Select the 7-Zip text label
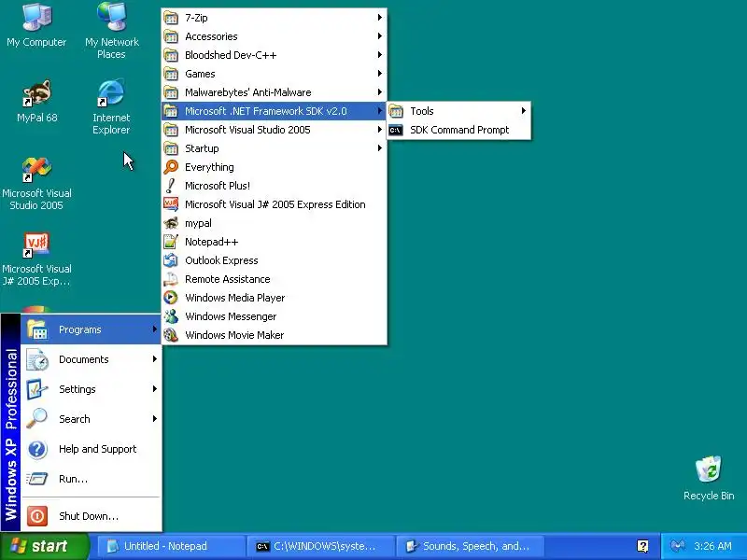Viewport: 747px width, 560px height. [x=196, y=18]
